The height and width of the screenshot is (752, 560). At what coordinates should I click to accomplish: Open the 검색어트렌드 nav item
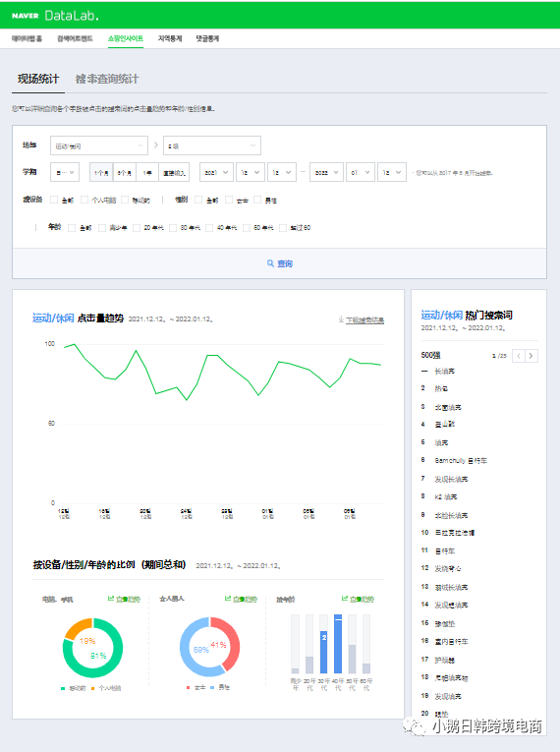[x=75, y=39]
